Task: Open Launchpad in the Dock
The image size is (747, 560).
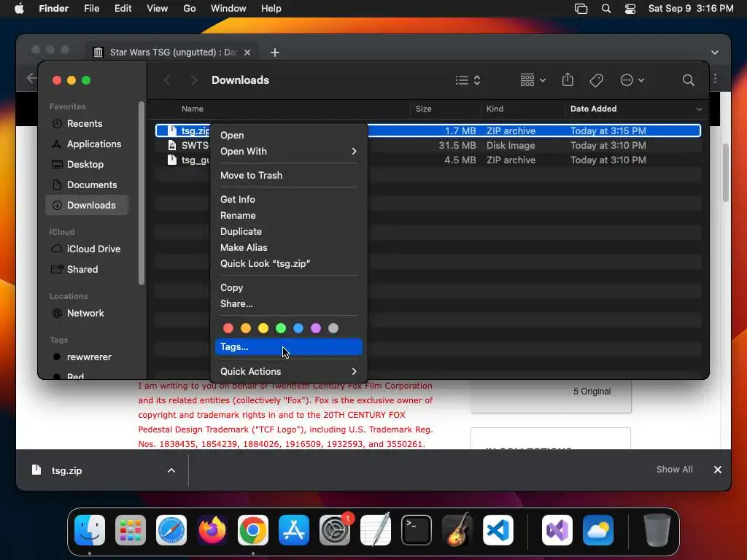Action: [131, 530]
